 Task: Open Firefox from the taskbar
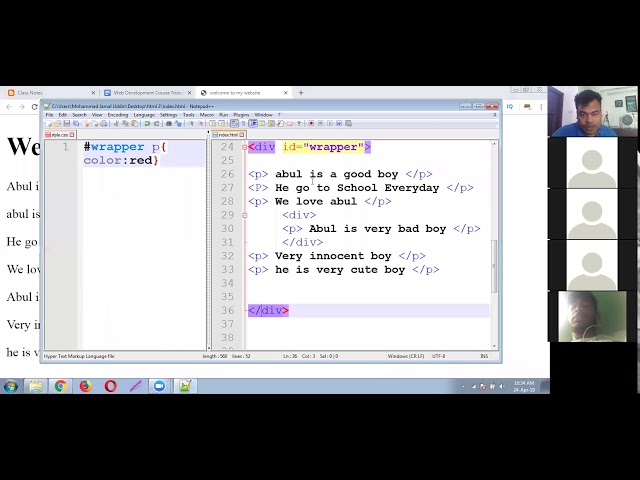85,386
